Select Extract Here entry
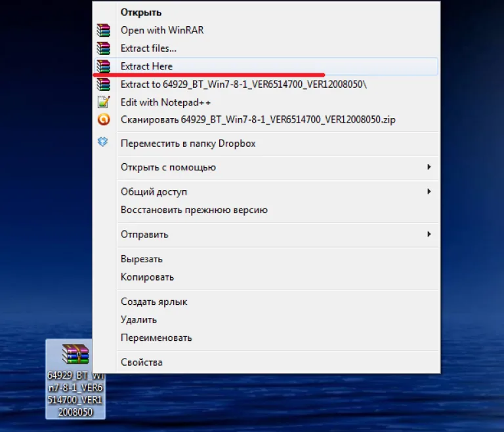 coord(267,66)
